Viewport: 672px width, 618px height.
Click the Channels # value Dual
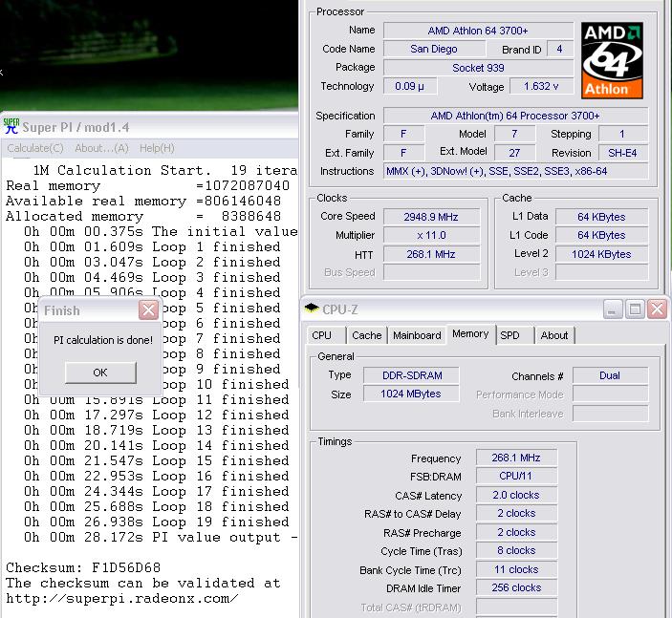[610, 375]
